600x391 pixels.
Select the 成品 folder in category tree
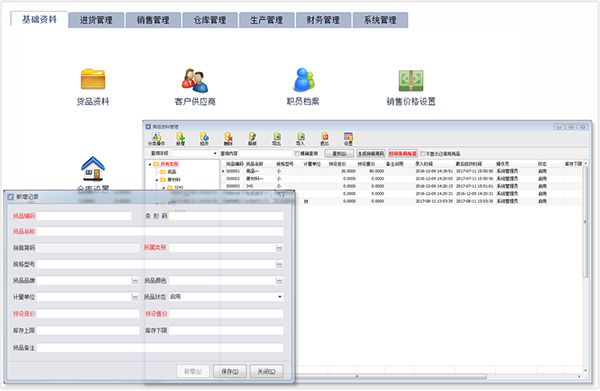[168, 172]
